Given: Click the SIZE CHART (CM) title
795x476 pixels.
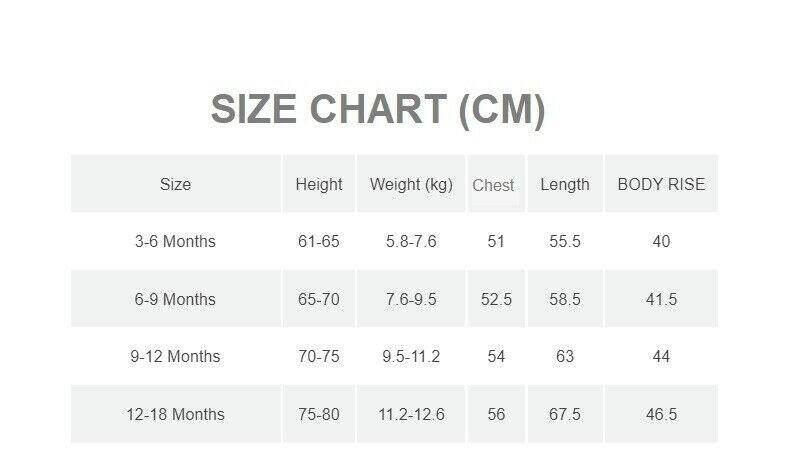Looking at the screenshot, I should (378, 110).
